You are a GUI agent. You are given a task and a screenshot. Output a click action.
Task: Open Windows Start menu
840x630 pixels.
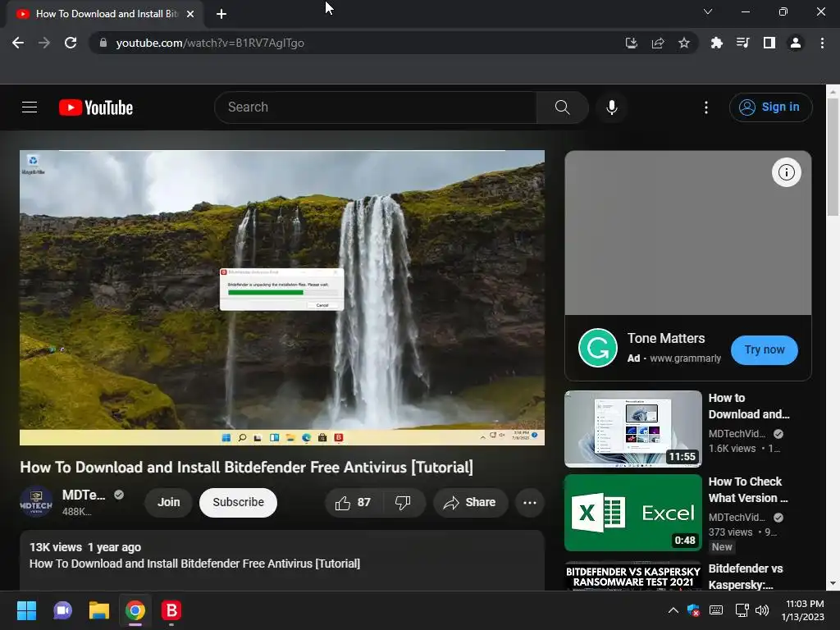[26, 610]
